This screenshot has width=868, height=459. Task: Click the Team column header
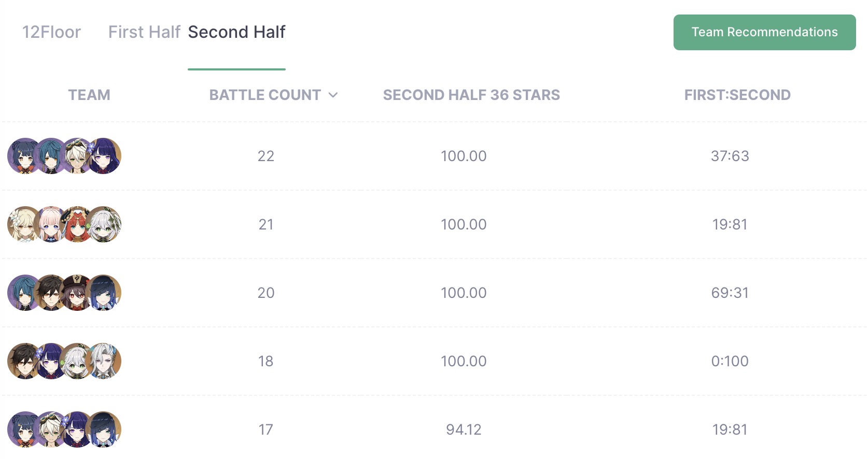pos(89,95)
